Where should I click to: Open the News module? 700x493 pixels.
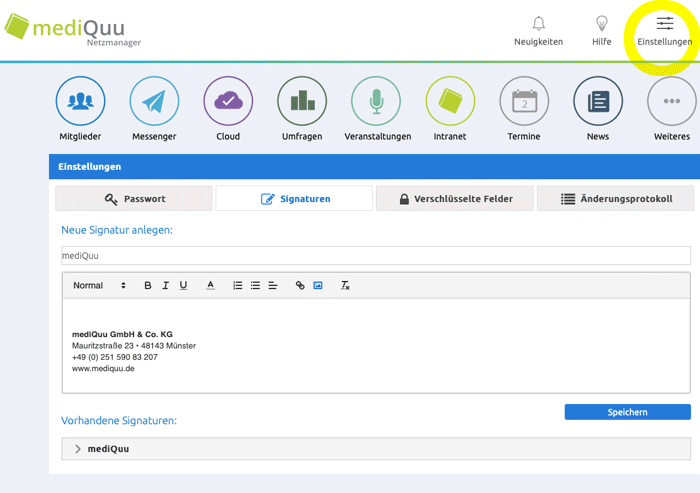[598, 101]
